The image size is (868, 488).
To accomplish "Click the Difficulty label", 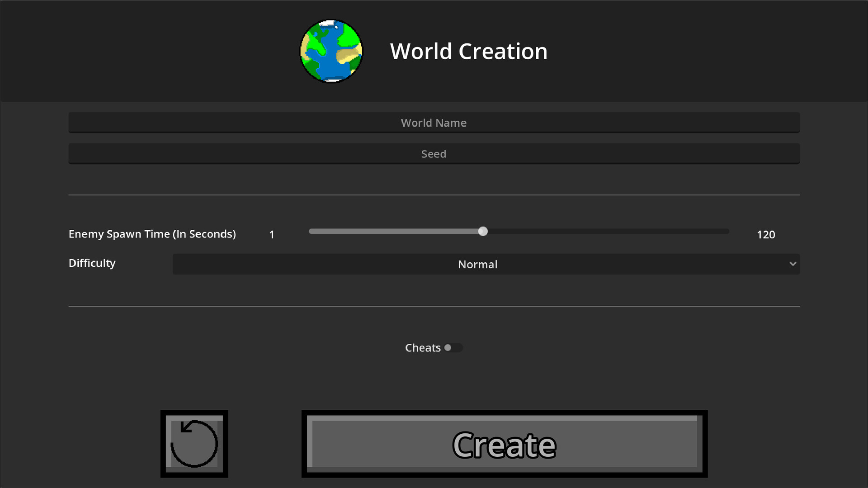I will click(92, 263).
